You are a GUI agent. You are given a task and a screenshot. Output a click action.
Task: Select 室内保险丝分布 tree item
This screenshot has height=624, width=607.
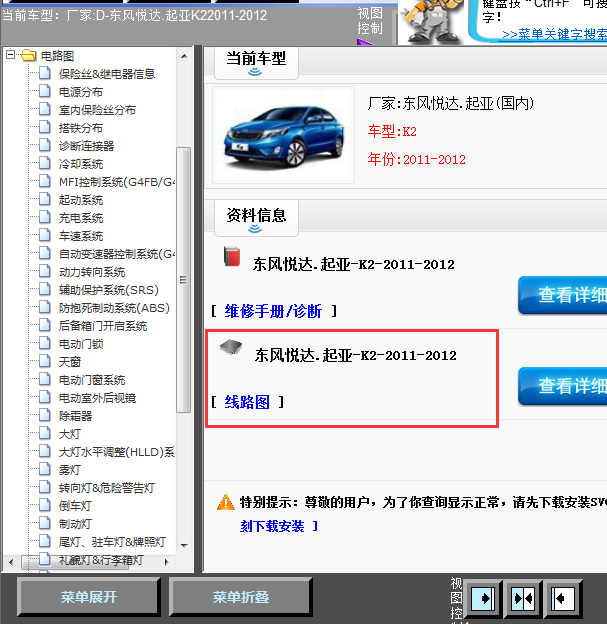[x=97, y=110]
